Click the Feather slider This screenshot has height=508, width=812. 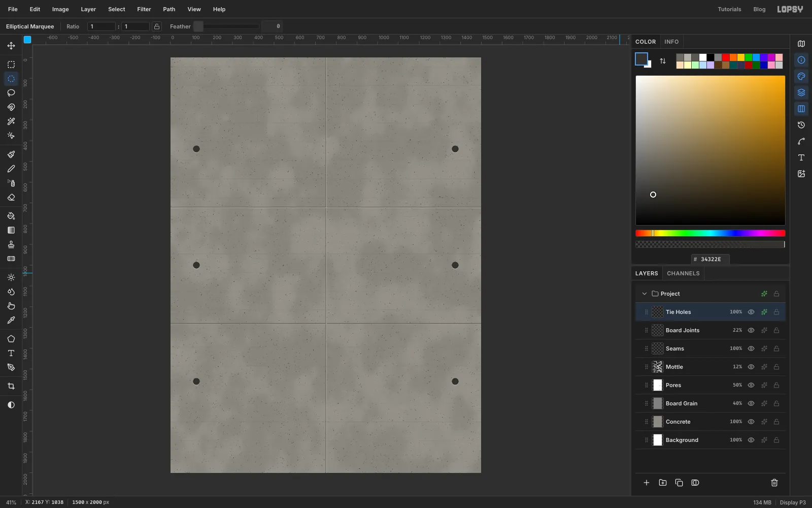click(226, 26)
